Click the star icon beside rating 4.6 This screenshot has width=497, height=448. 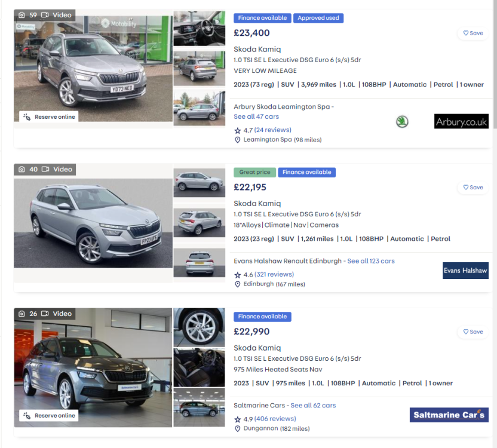click(237, 275)
